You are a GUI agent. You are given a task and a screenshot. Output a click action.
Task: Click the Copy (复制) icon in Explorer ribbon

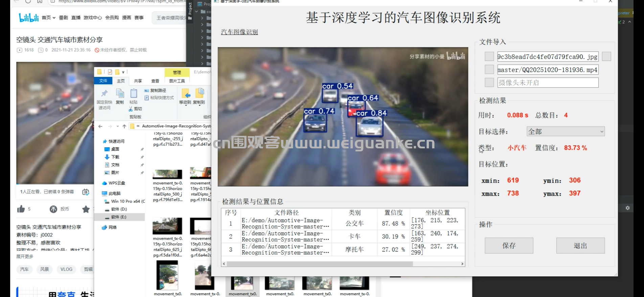point(120,96)
